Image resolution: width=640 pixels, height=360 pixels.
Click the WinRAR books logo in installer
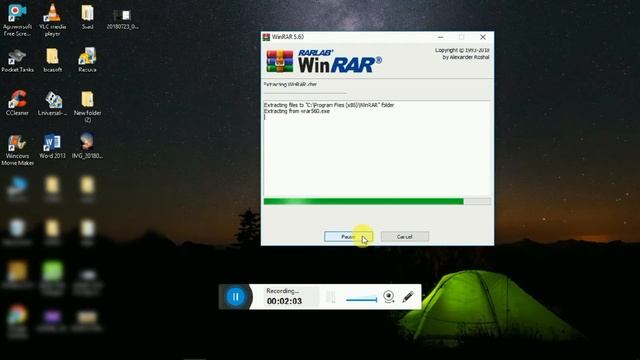pyautogui.click(x=280, y=61)
